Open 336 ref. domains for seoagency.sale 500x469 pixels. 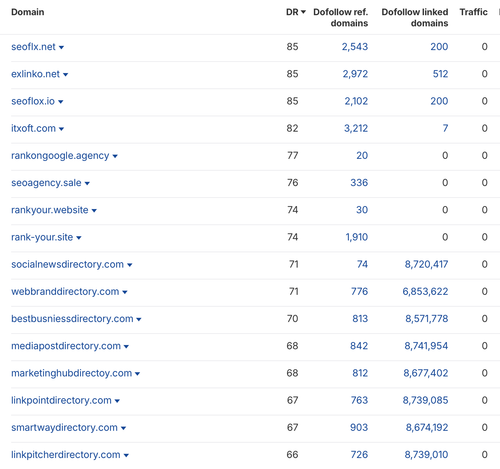pos(359,183)
